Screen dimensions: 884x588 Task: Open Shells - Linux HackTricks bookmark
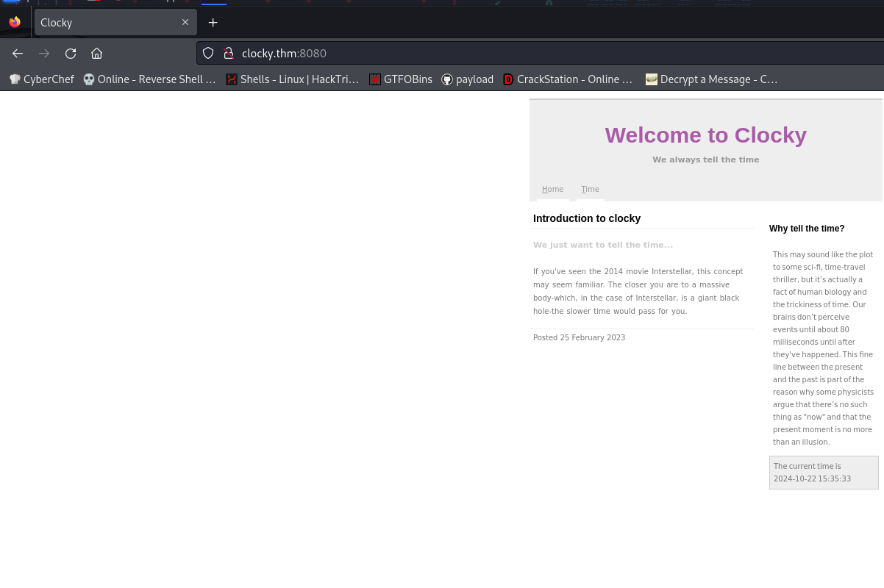[292, 79]
